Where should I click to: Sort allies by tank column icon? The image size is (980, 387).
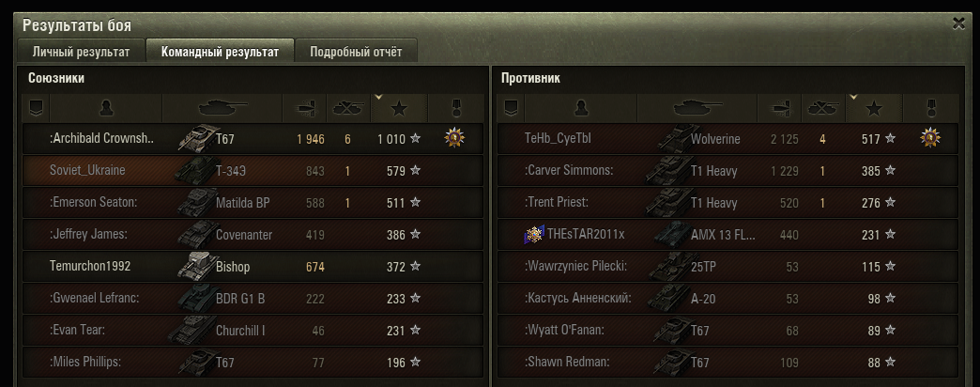(x=222, y=108)
